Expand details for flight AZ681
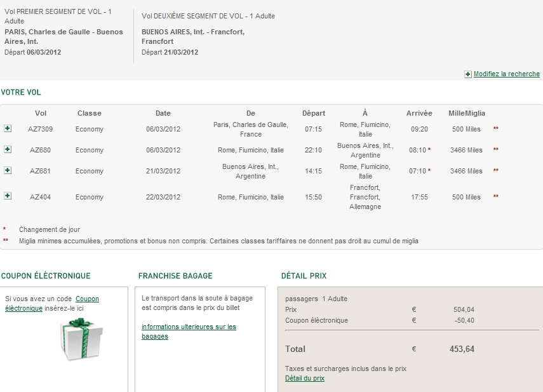The width and height of the screenshot is (543, 392). coord(8,170)
